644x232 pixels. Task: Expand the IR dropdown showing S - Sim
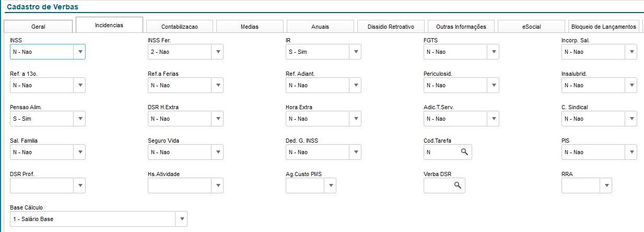point(355,52)
